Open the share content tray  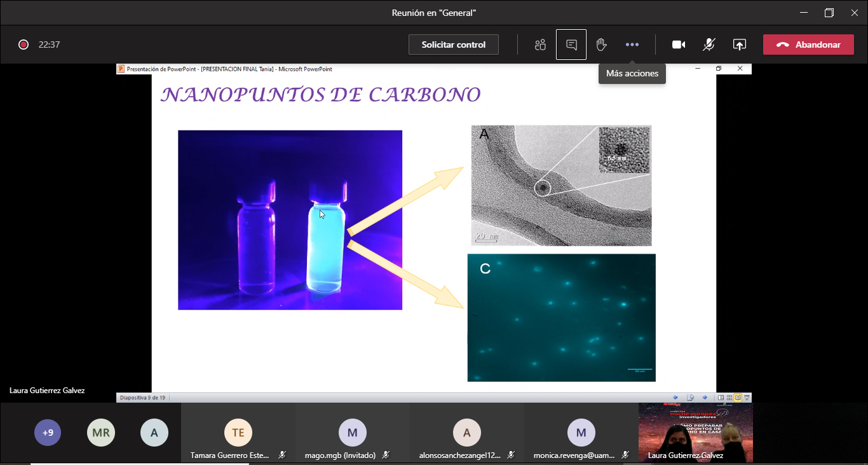point(739,45)
